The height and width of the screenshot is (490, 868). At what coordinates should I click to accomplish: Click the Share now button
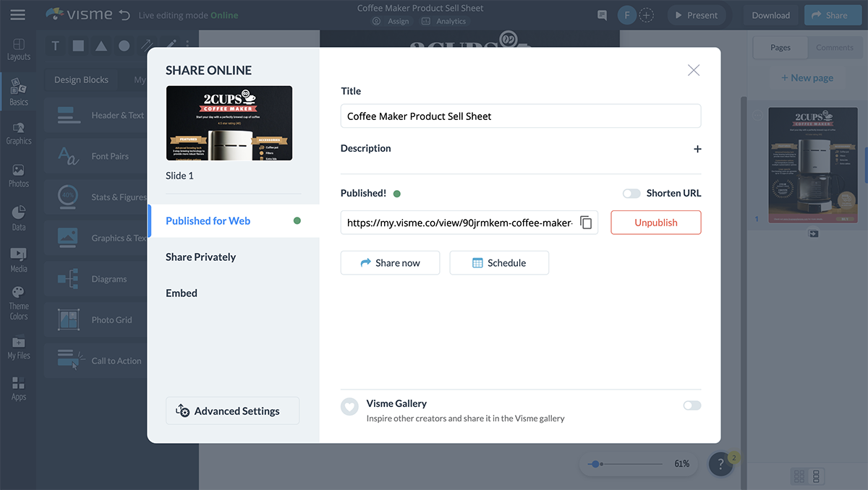pyautogui.click(x=390, y=262)
